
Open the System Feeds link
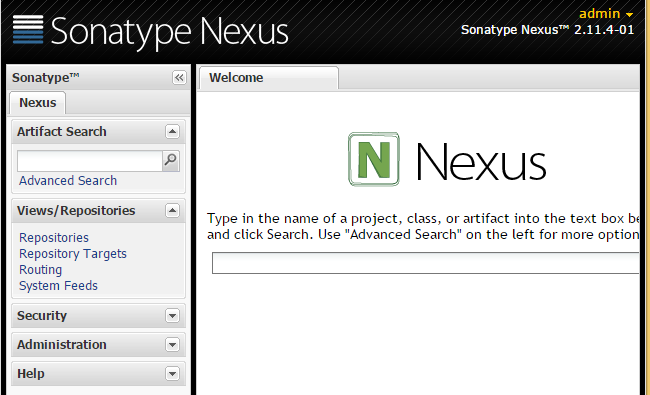(58, 286)
